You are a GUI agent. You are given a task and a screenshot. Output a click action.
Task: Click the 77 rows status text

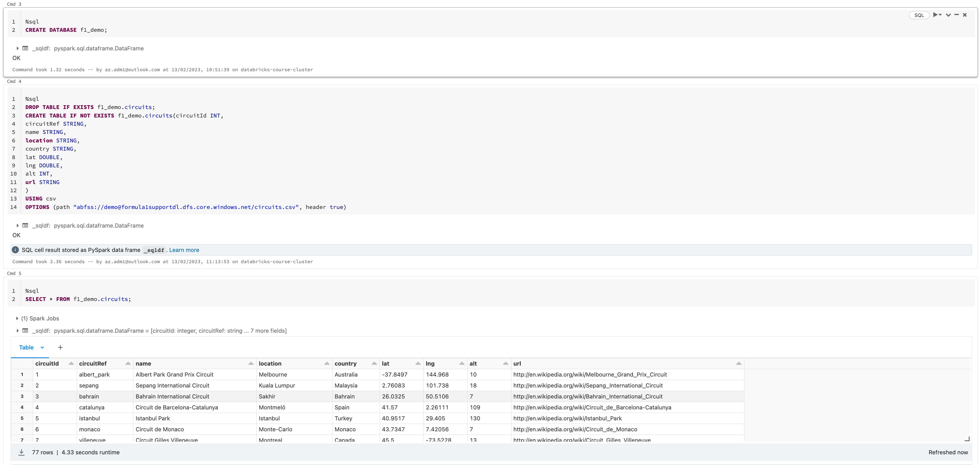coord(43,452)
